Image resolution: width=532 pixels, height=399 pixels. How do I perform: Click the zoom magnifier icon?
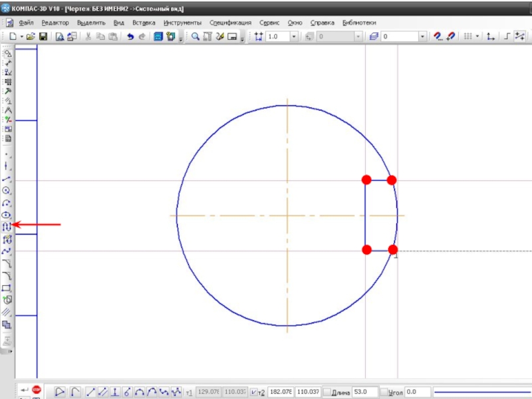(x=196, y=37)
